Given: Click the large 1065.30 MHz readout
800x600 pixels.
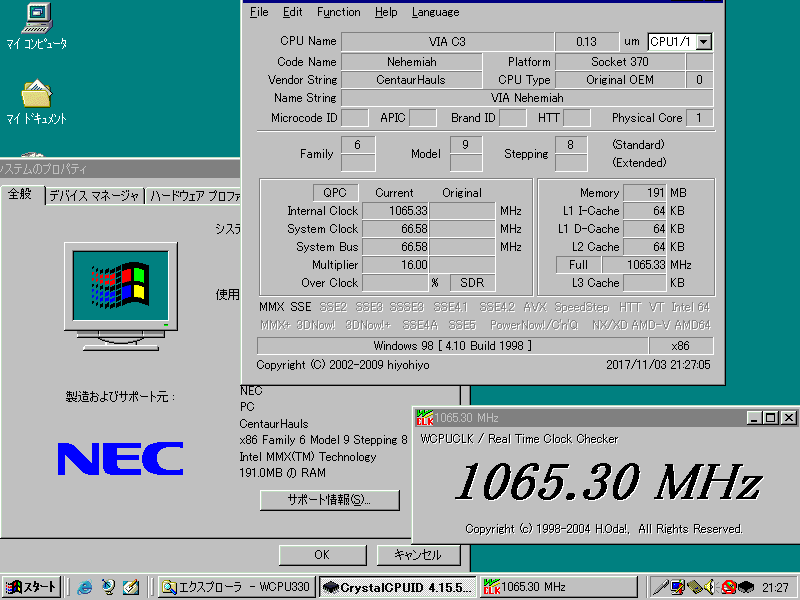Looking at the screenshot, I should tap(609, 481).
